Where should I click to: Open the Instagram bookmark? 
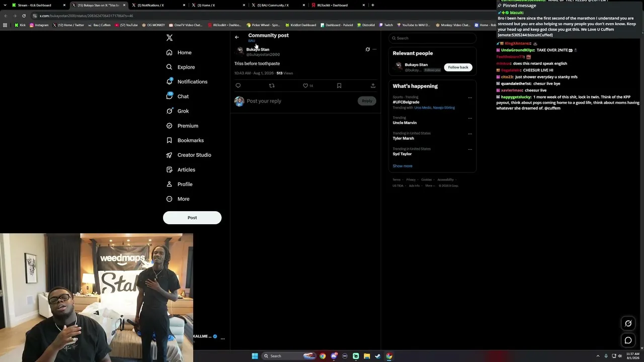tap(39, 25)
